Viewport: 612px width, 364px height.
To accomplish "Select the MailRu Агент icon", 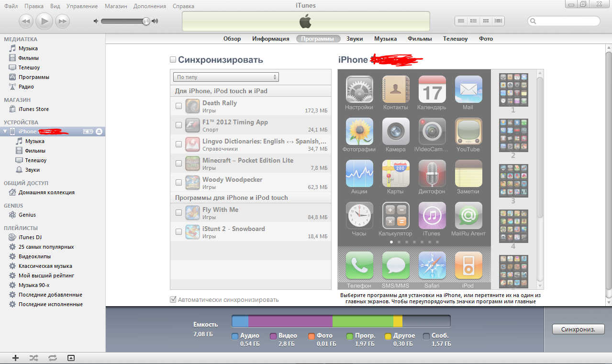I will tap(468, 216).
